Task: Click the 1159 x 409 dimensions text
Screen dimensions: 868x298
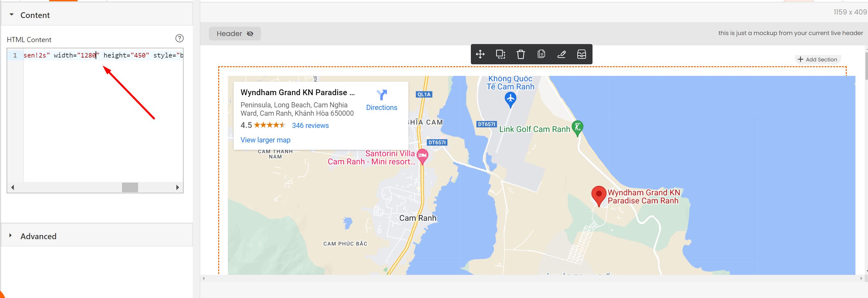Action: (x=850, y=12)
